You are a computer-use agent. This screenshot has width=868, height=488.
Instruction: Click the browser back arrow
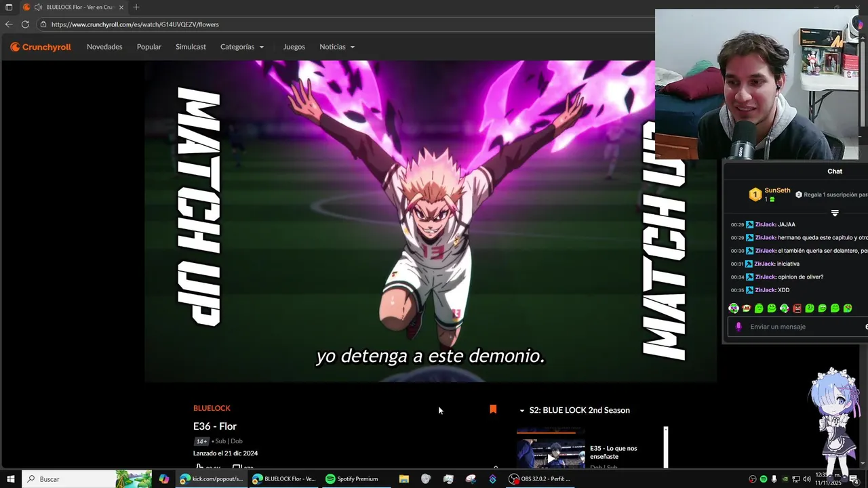click(9, 24)
